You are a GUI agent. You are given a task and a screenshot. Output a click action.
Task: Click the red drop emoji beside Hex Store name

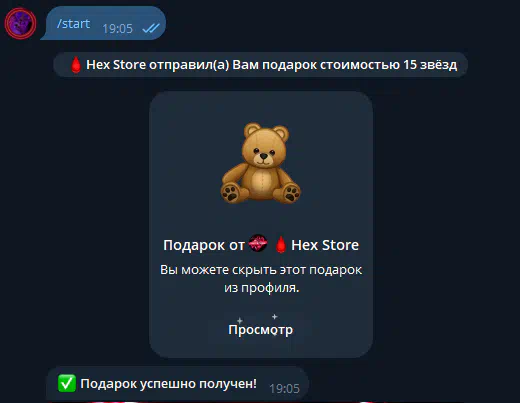(281, 245)
